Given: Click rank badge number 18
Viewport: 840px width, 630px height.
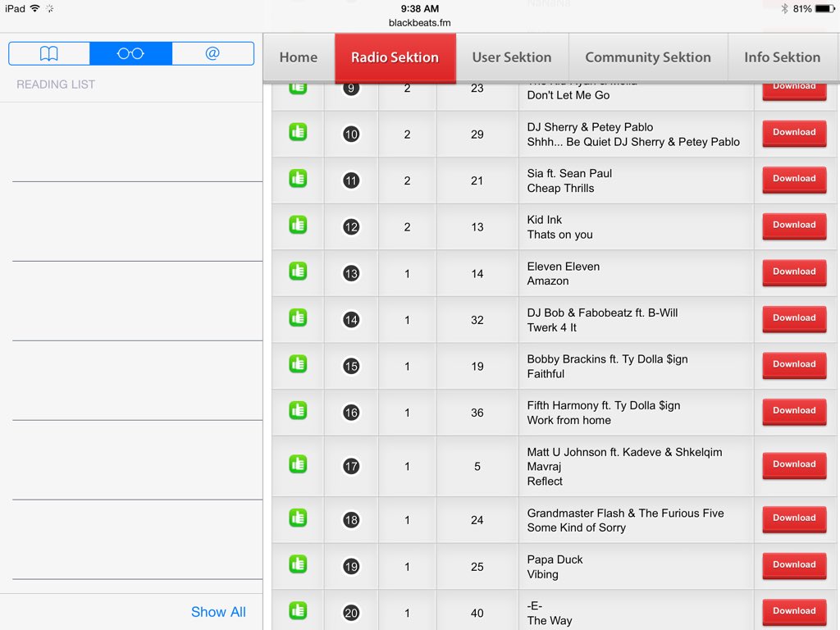Looking at the screenshot, I should click(x=351, y=519).
